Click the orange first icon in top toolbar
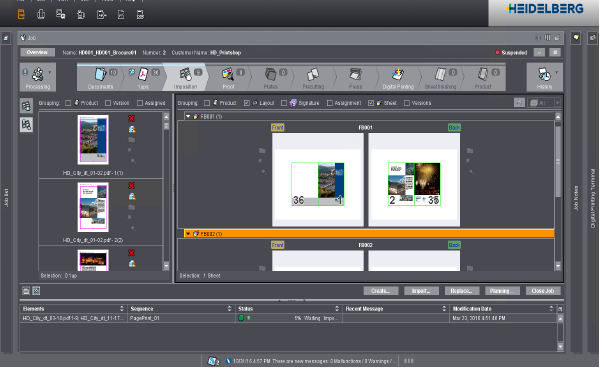Screen dimensions: 604x370 pos(21,14)
